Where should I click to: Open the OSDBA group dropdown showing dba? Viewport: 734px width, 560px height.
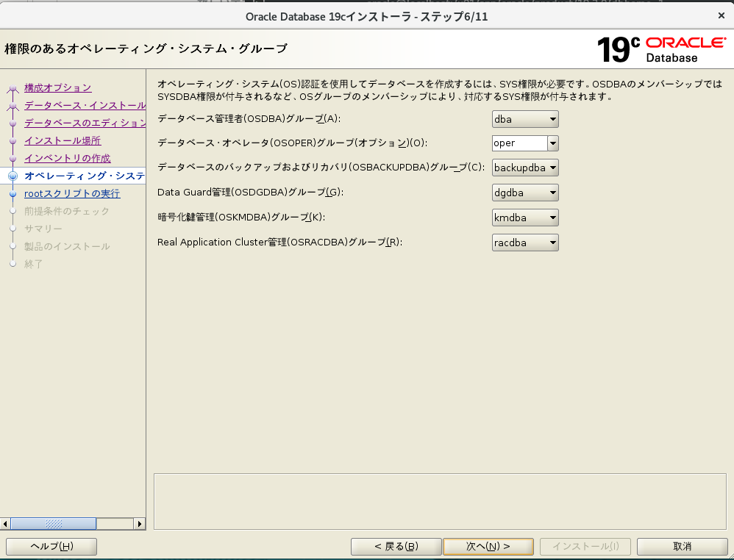click(x=525, y=119)
